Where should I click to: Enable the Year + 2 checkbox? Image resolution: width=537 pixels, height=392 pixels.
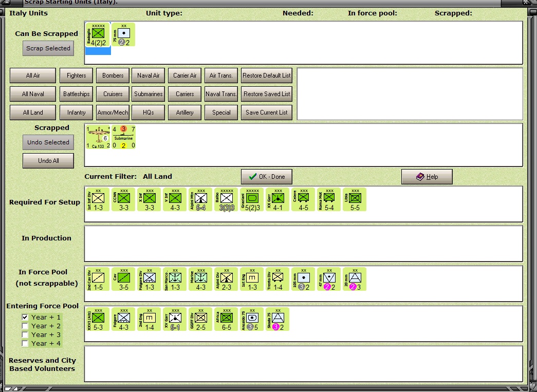point(25,326)
